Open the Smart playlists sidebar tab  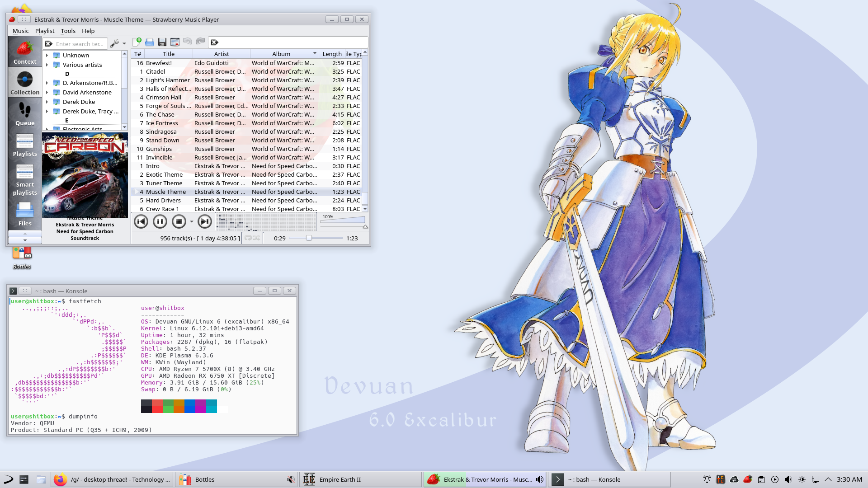pos(25,179)
